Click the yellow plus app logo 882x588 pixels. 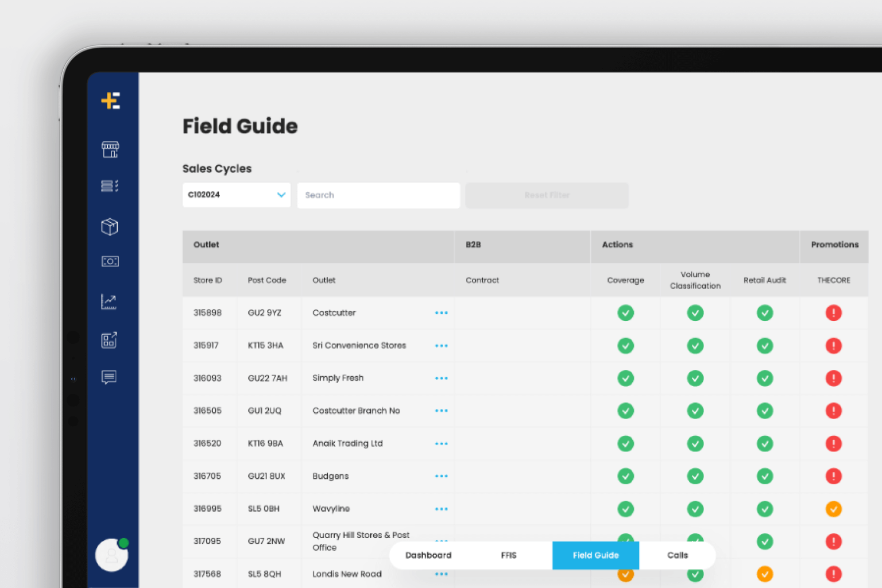pyautogui.click(x=110, y=100)
